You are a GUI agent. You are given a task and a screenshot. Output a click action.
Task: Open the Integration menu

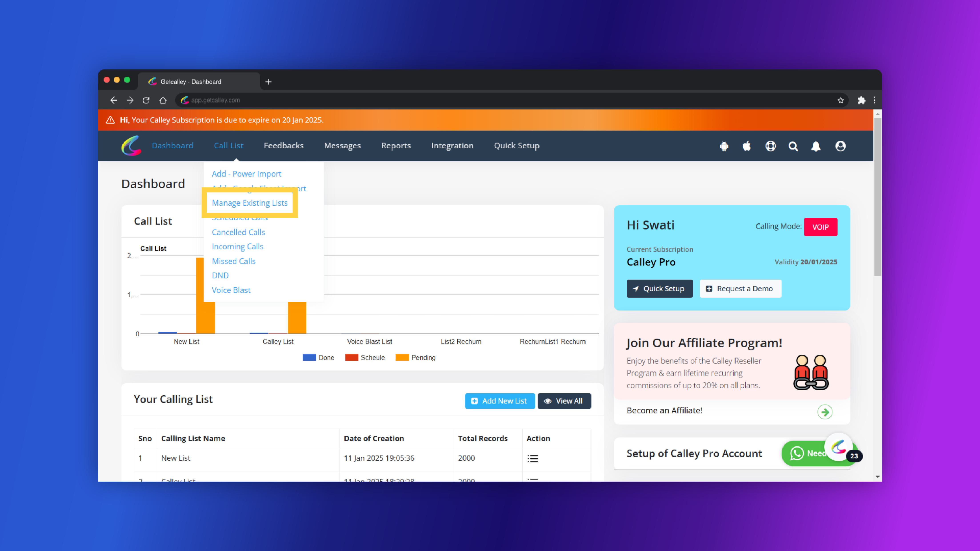452,146
